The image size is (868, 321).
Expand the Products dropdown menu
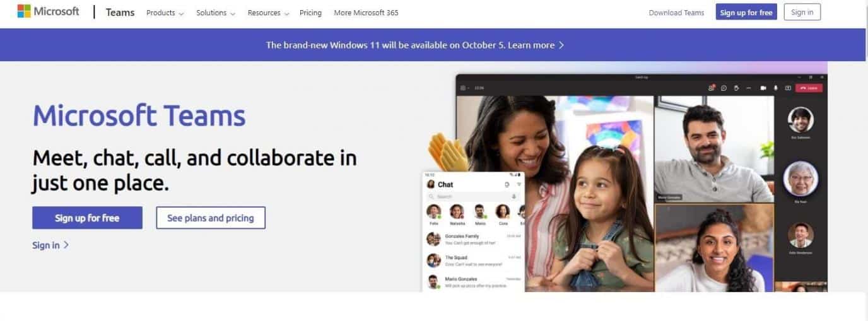(x=165, y=13)
